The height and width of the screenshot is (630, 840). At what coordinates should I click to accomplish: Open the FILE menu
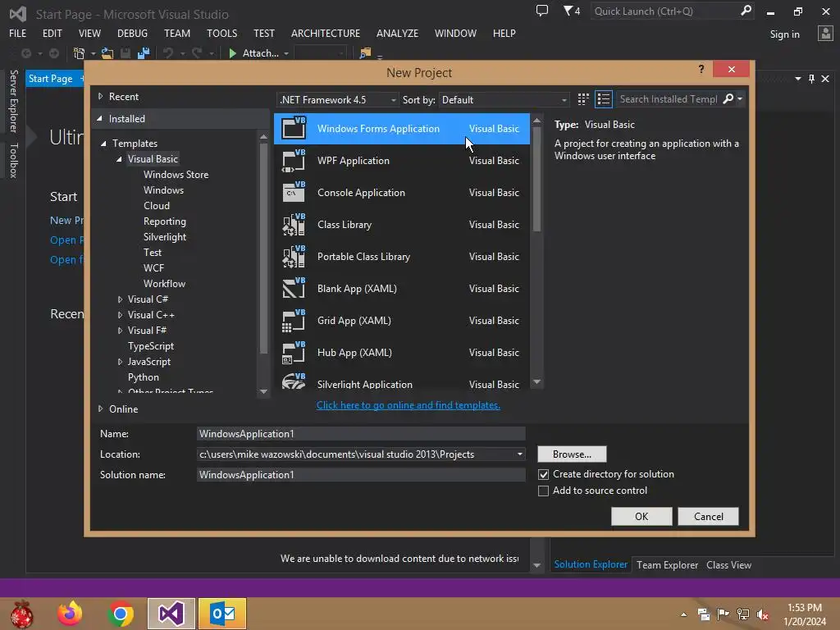pyautogui.click(x=18, y=33)
